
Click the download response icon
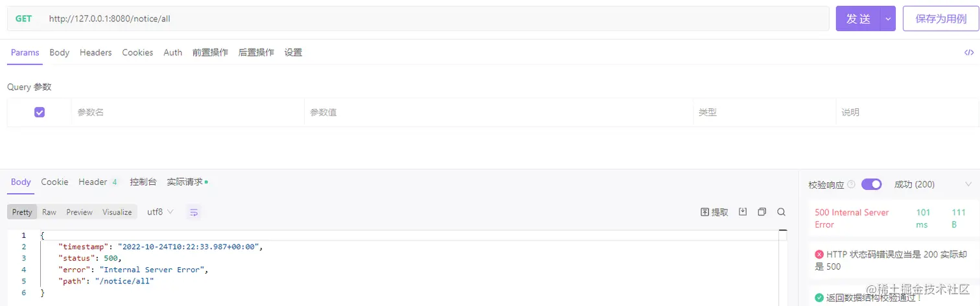point(743,212)
